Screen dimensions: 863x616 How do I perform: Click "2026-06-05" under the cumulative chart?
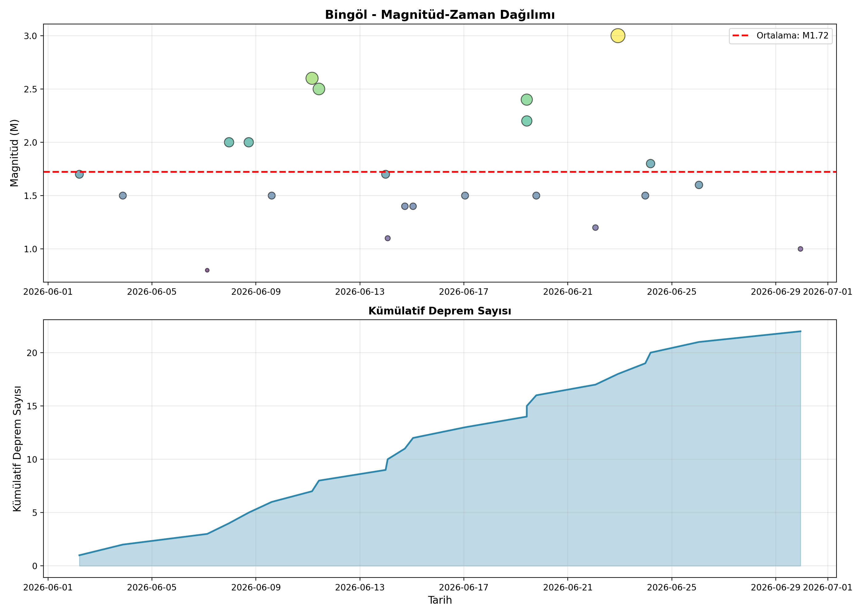click(x=152, y=588)
